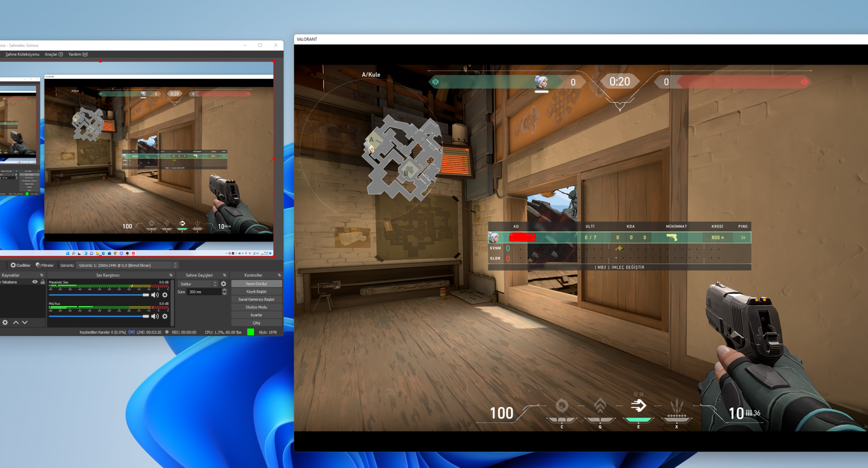Click the LIVE: 00:03:20 status text
This screenshot has width=868, height=468.
pyautogui.click(x=149, y=332)
